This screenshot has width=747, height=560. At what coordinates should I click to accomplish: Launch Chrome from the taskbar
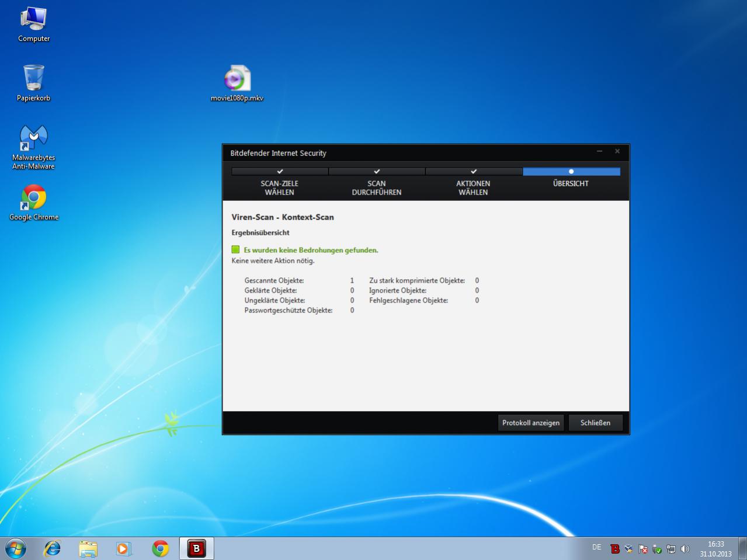click(160, 548)
